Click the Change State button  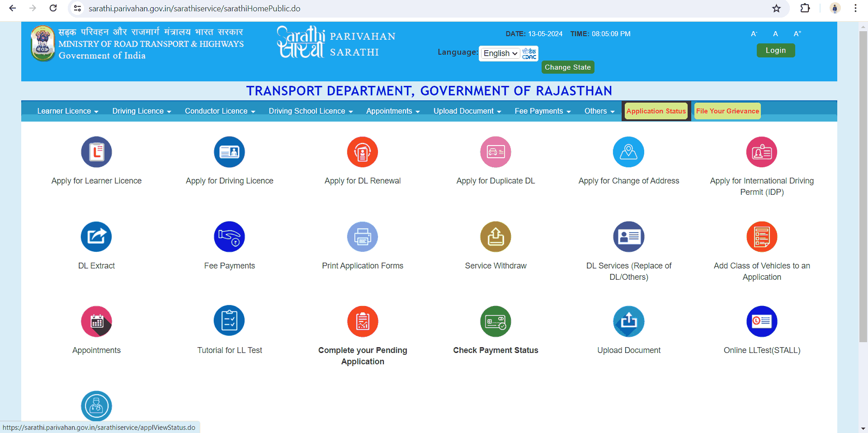[x=568, y=67]
